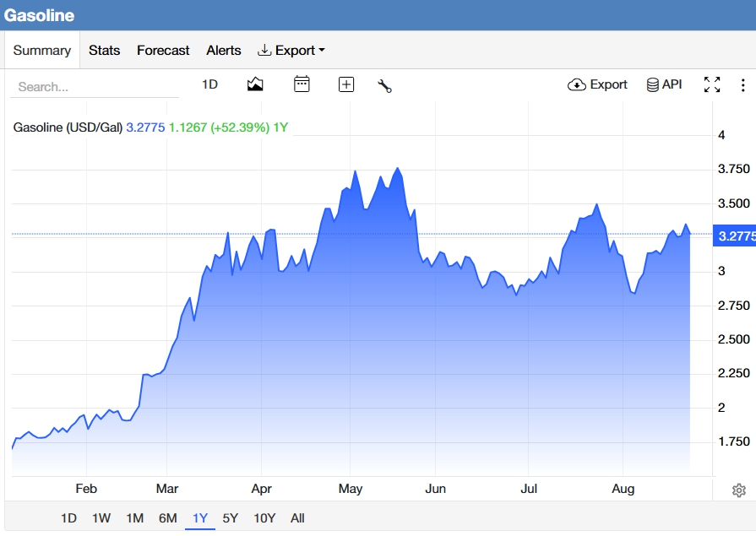This screenshot has width=756, height=536.
Task: Open chart settings gear icon
Action: (x=738, y=490)
